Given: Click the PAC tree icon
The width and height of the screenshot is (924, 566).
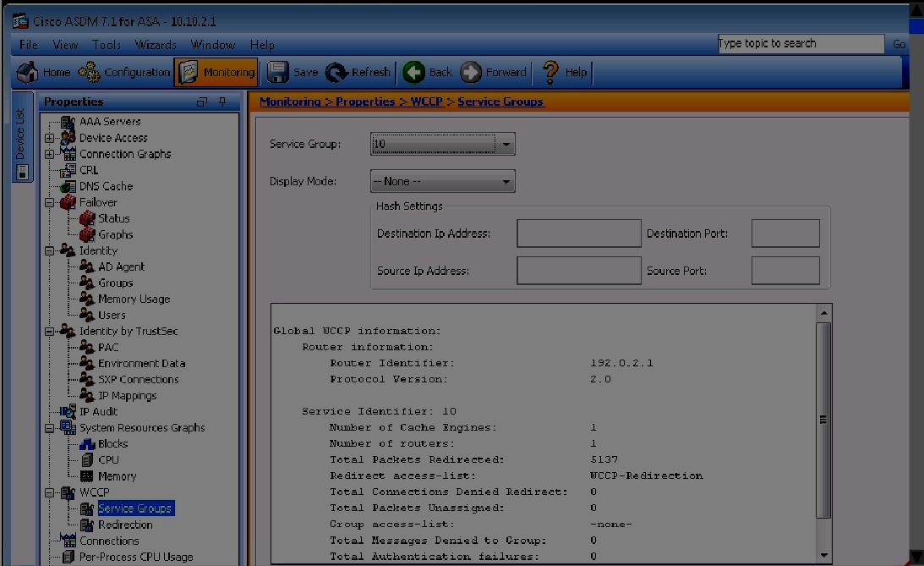Looking at the screenshot, I should pyautogui.click(x=87, y=347).
